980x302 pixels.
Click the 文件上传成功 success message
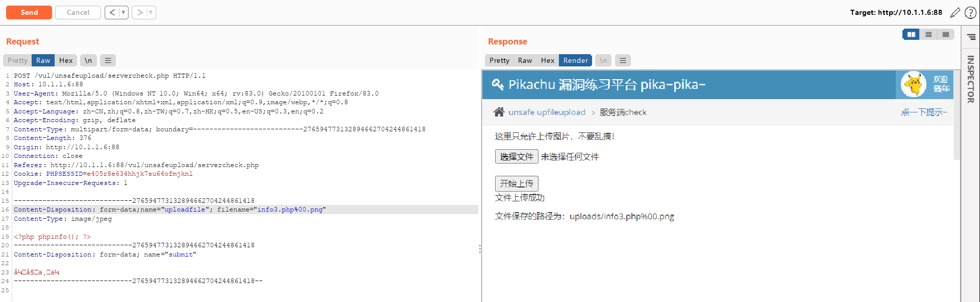tap(520, 198)
